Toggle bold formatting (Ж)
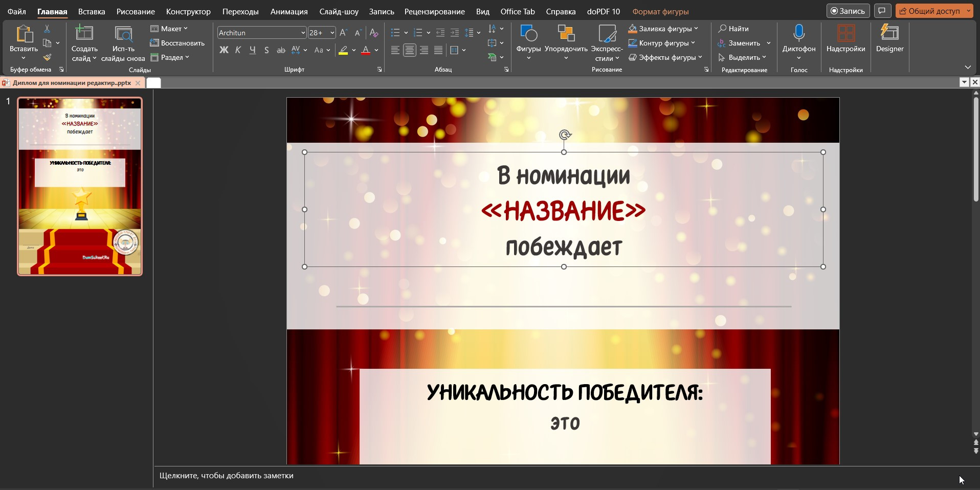The height and width of the screenshot is (490, 980). pyautogui.click(x=224, y=50)
